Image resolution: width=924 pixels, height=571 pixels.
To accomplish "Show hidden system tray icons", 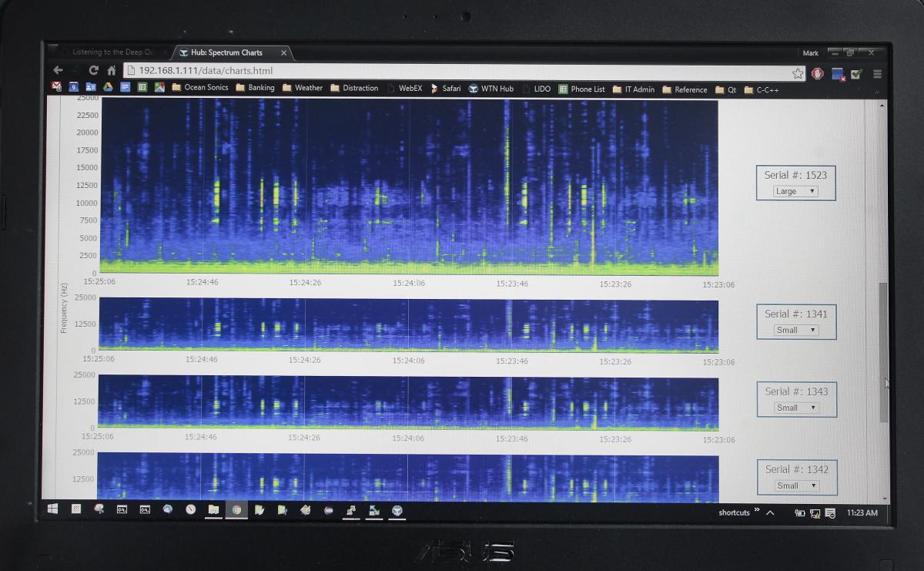I will 770,512.
